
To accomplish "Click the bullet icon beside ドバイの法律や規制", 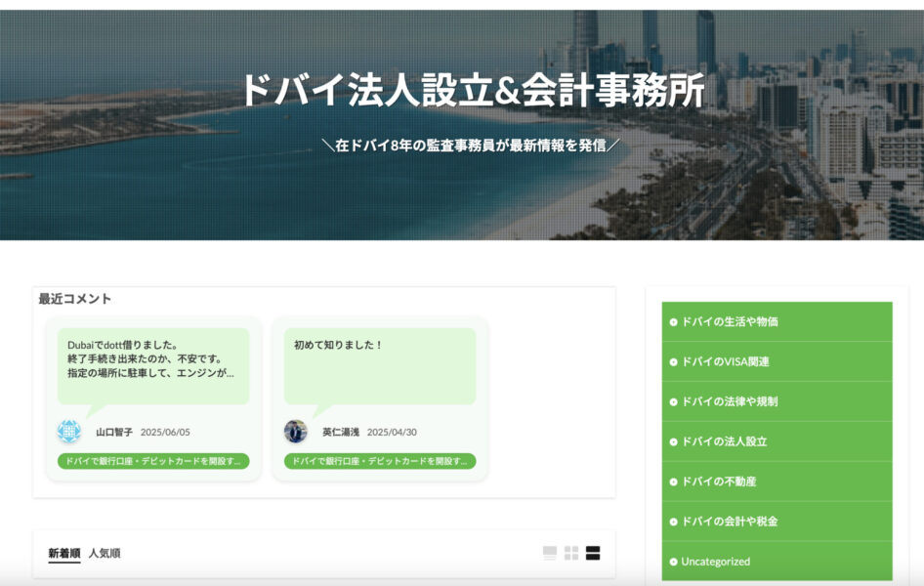I will [674, 402].
